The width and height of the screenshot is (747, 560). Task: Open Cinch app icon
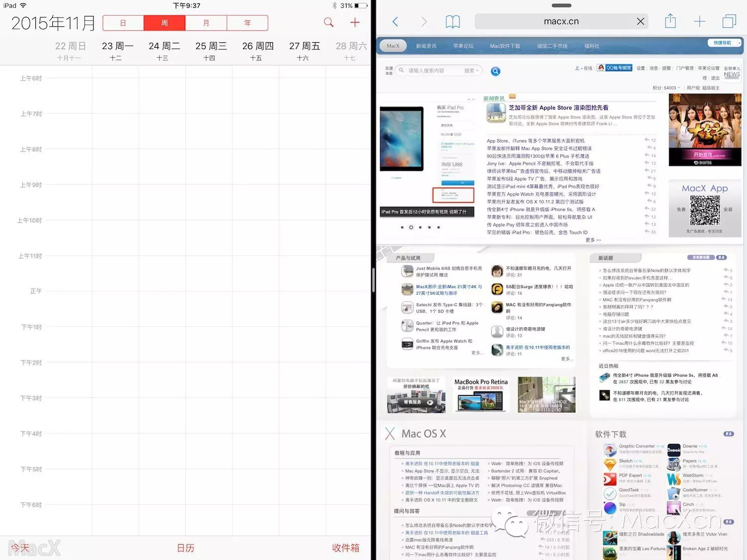674,508
